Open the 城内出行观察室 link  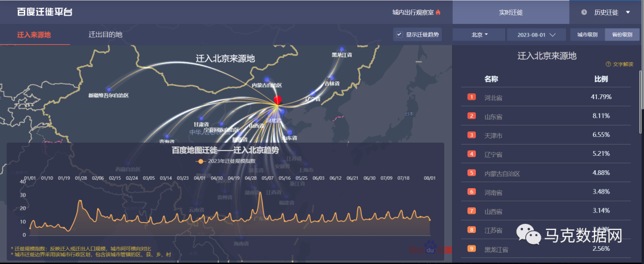tap(414, 13)
